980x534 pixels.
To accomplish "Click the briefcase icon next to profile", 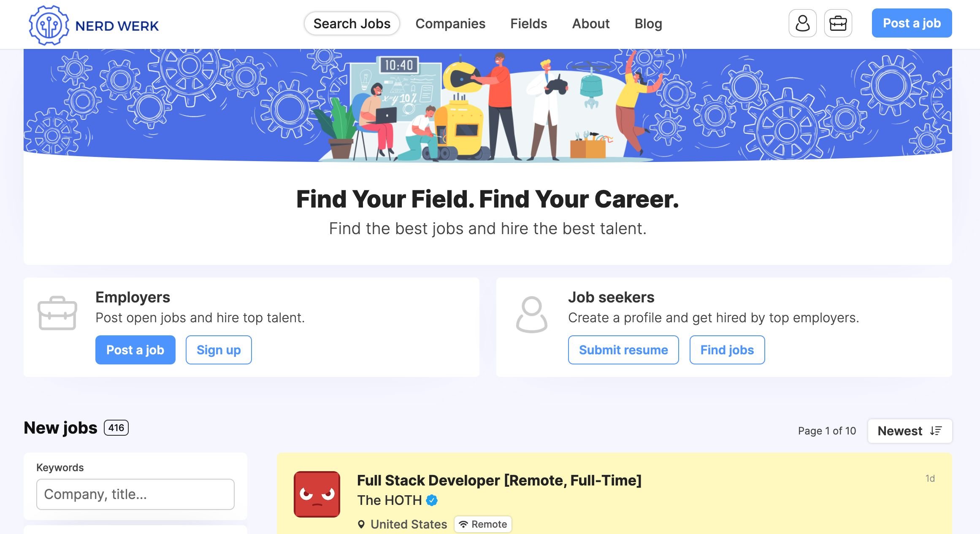I will (x=838, y=24).
